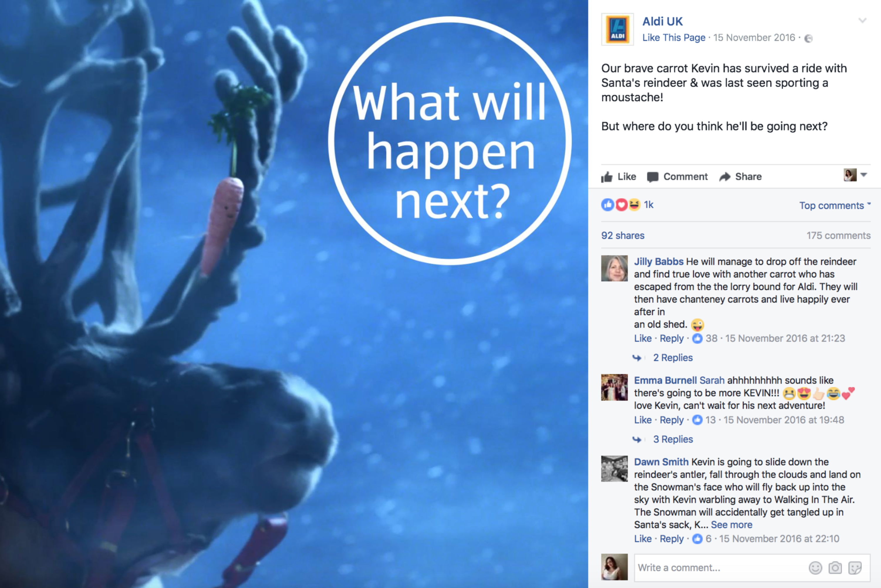Click See more on Dawn Smith's comment
This screenshot has height=588, width=881.
pyautogui.click(x=731, y=525)
